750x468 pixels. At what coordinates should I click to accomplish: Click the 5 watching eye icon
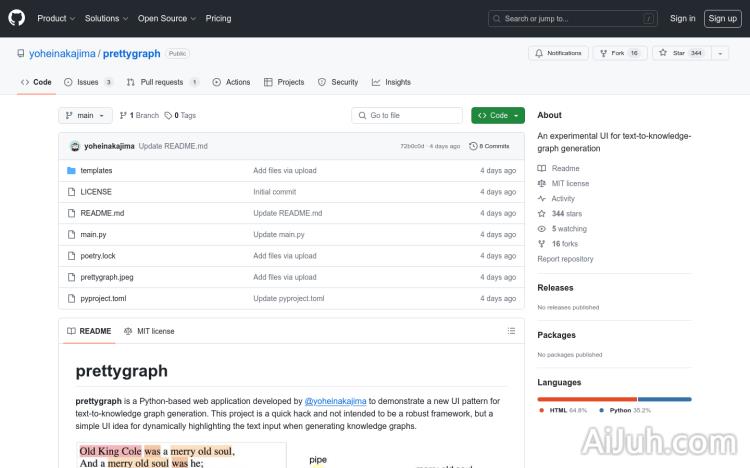click(x=542, y=229)
